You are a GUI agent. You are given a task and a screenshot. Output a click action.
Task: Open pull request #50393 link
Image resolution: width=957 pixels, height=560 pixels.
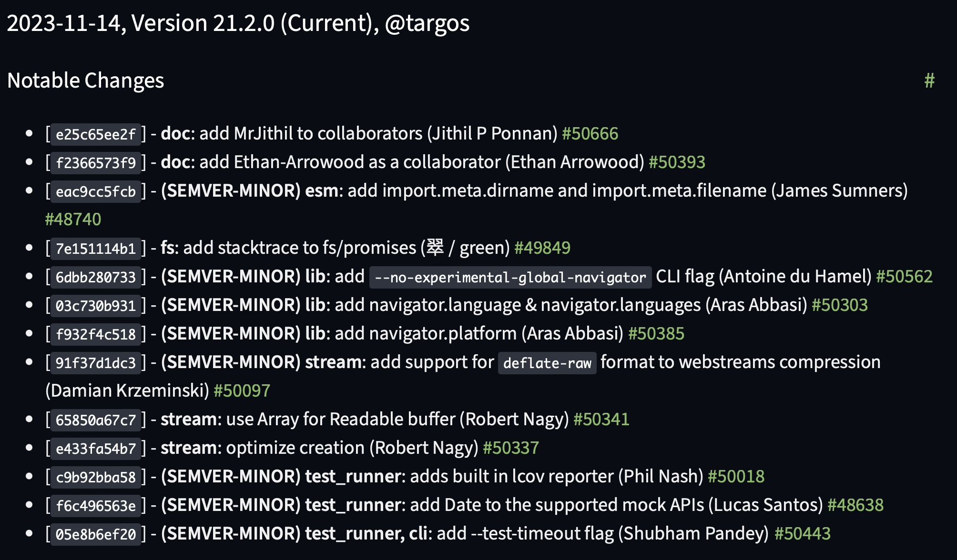tap(677, 162)
